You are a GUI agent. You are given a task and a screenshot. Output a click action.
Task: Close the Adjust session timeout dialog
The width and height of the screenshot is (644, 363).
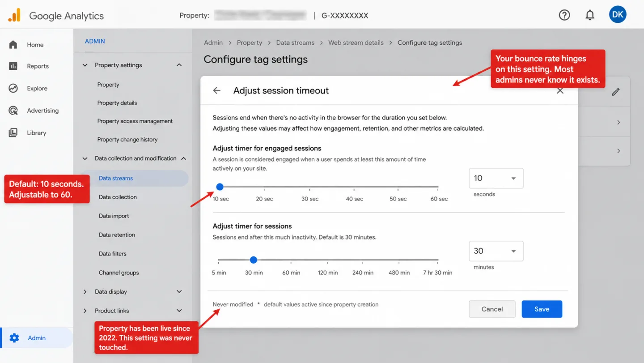pyautogui.click(x=560, y=91)
